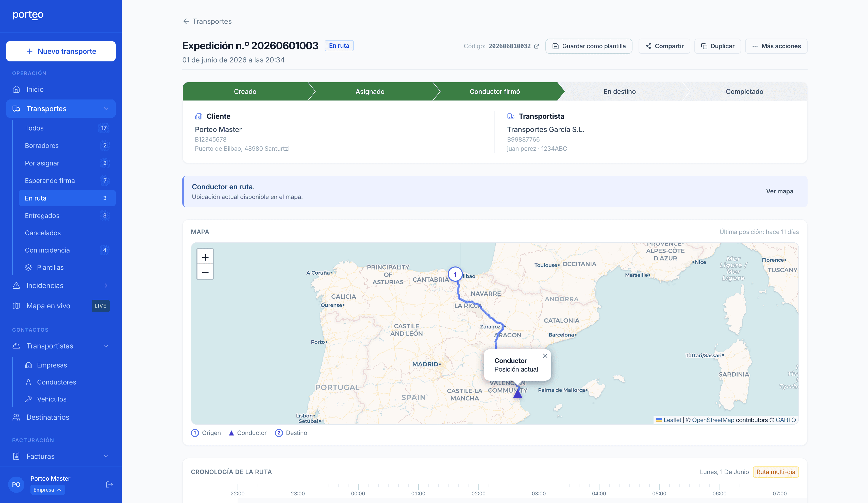Open the Con incidencia list
The width and height of the screenshot is (868, 503).
(x=67, y=250)
